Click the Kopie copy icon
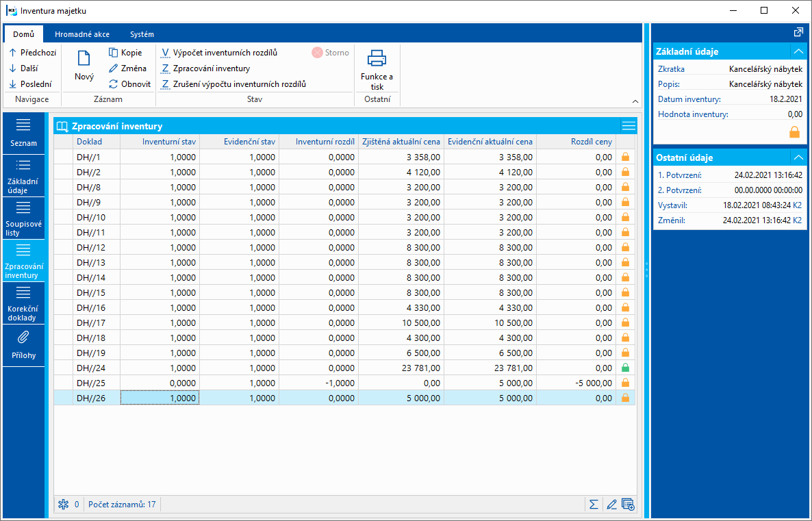This screenshot has width=812, height=521. pyautogui.click(x=114, y=53)
